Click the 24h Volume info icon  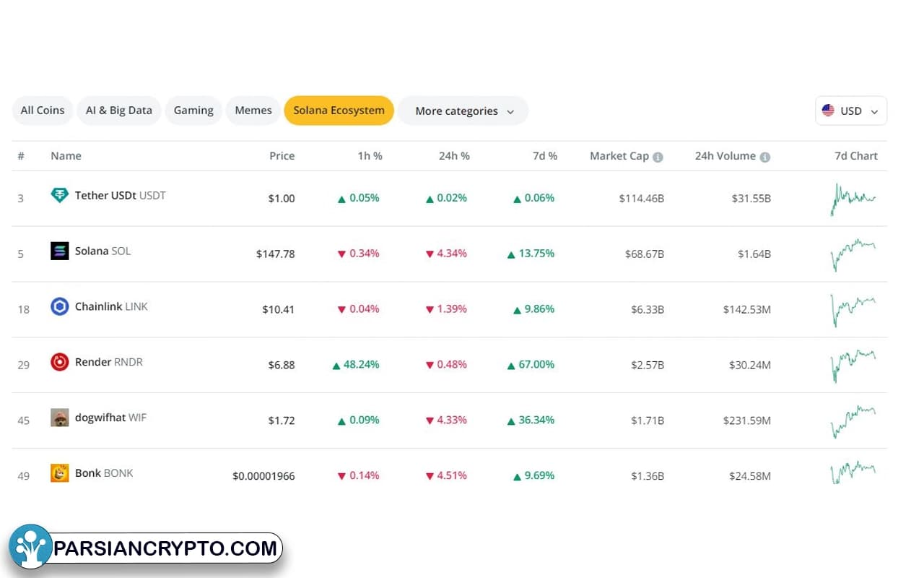764,157
